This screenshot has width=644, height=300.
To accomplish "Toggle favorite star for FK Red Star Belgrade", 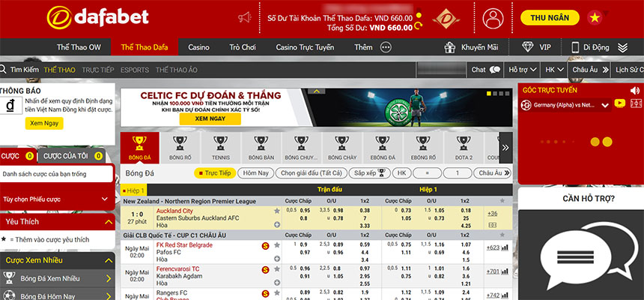I will [x=277, y=245].
